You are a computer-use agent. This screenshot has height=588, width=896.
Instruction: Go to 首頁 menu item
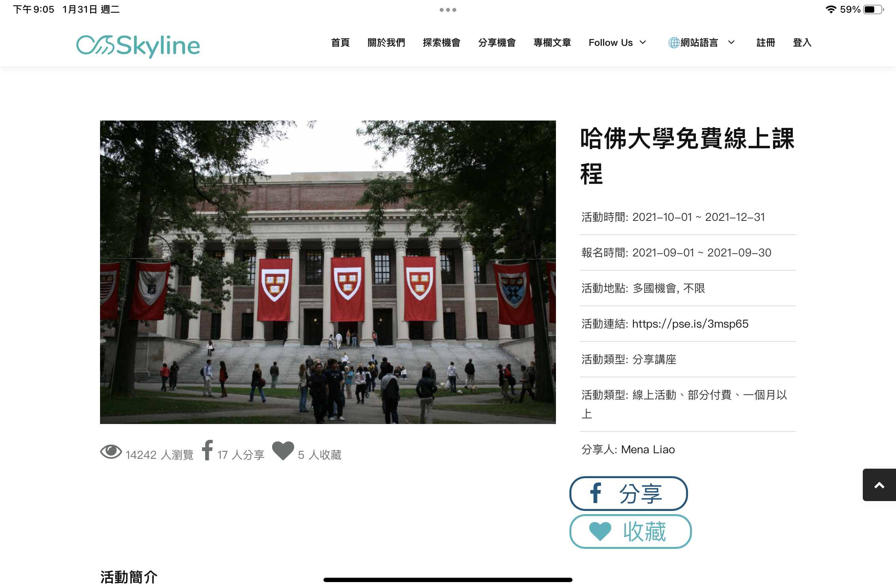coord(340,43)
